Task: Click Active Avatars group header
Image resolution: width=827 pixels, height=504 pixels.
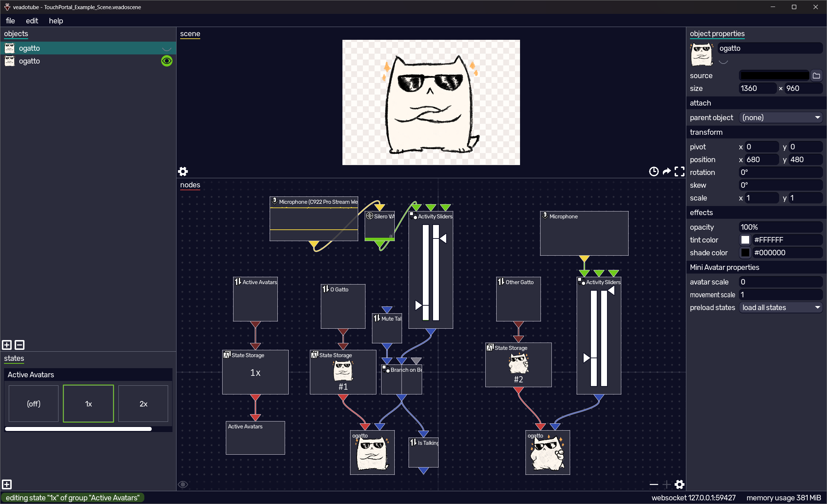Action: (x=88, y=375)
